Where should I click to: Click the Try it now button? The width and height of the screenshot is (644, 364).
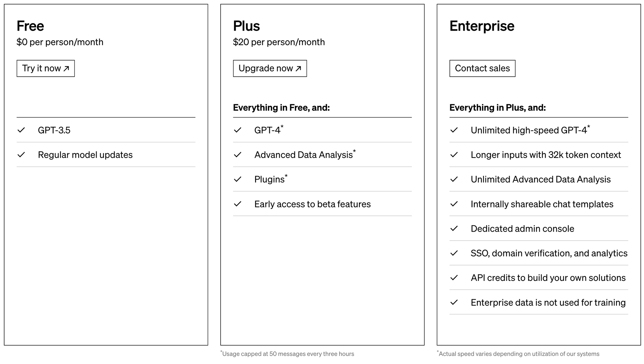pyautogui.click(x=46, y=68)
